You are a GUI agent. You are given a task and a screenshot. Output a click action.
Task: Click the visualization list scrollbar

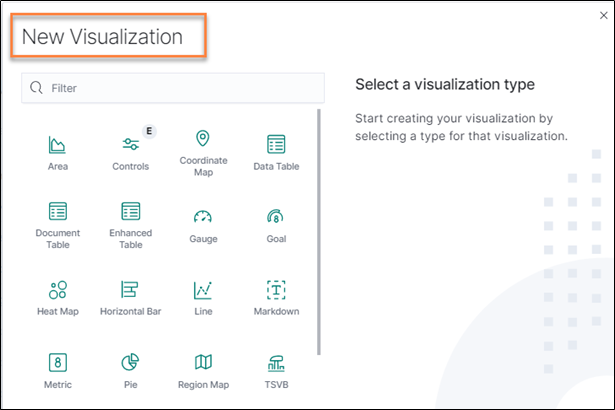319,232
